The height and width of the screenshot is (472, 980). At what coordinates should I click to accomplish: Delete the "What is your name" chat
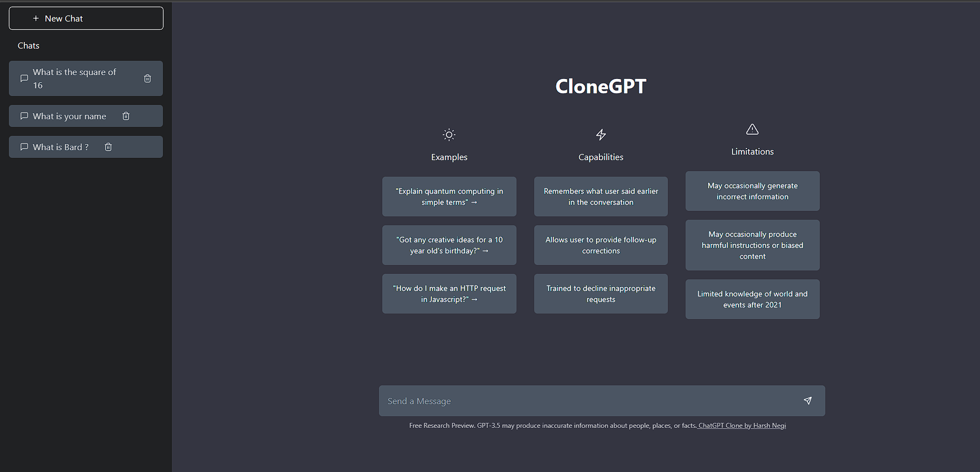click(126, 116)
